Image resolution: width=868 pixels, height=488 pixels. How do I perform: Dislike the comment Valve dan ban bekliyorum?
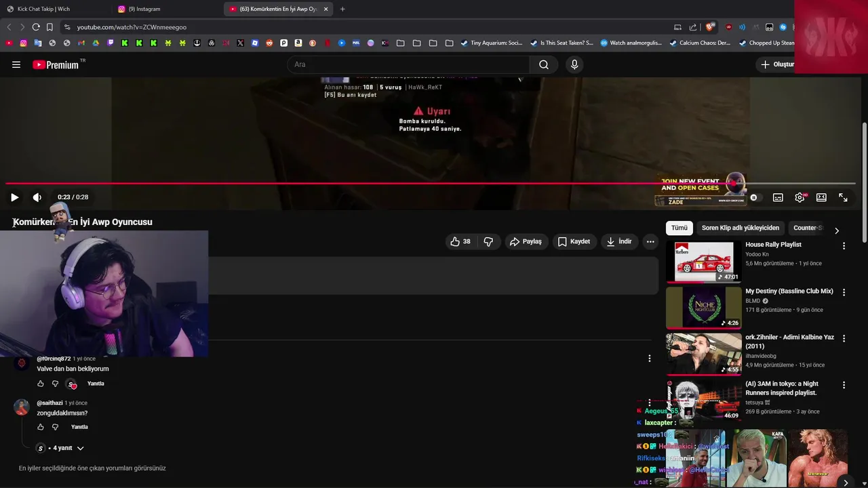[55, 384]
